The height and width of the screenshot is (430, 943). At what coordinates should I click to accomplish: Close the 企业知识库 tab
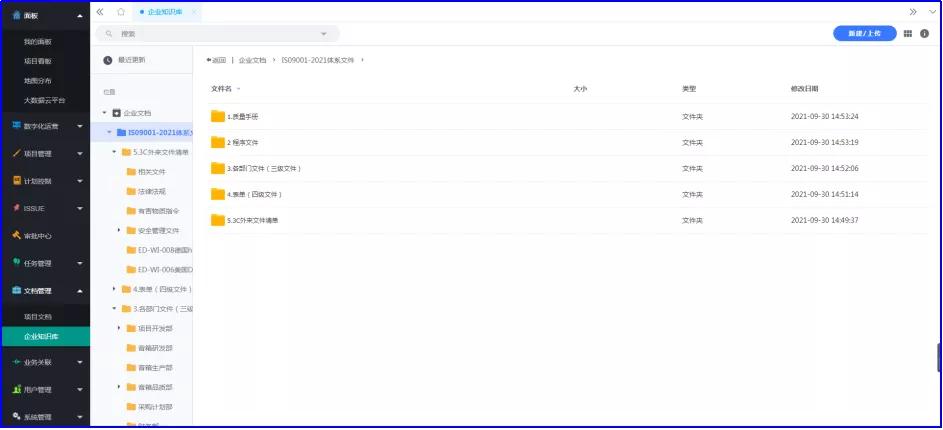[x=194, y=12]
